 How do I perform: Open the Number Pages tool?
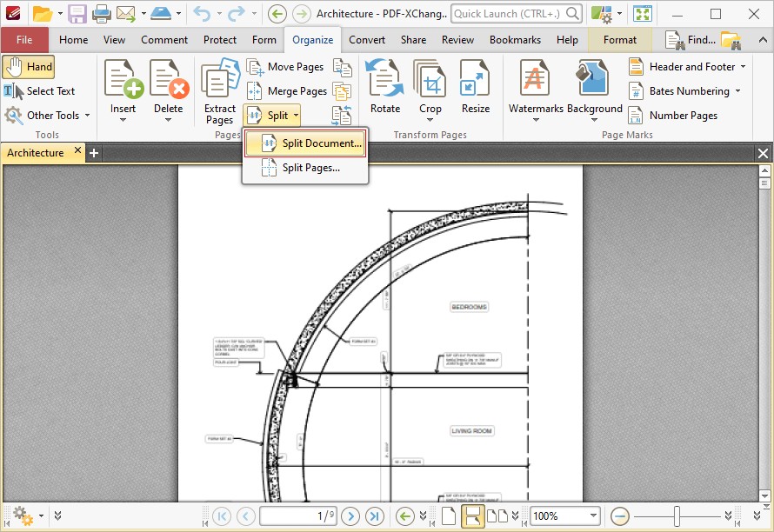pos(684,115)
